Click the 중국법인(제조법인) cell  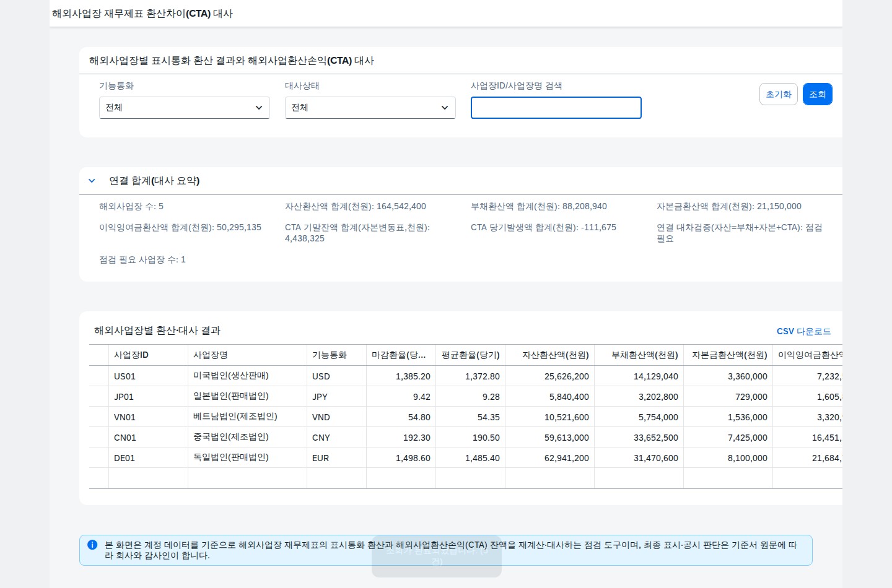[x=248, y=438]
